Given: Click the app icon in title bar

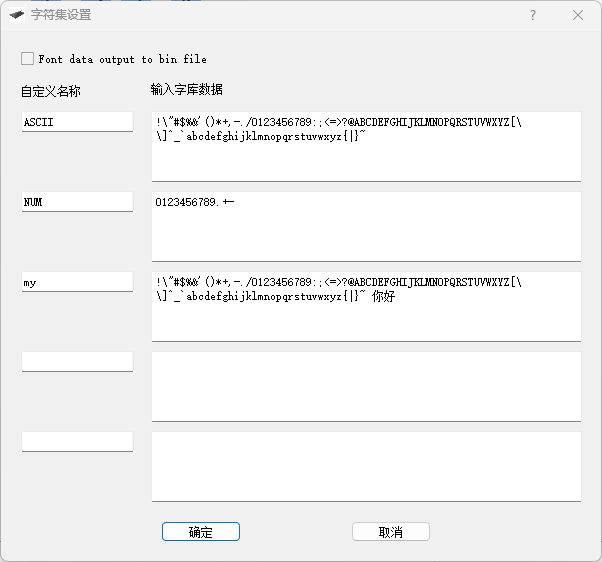Looking at the screenshot, I should click(16, 15).
